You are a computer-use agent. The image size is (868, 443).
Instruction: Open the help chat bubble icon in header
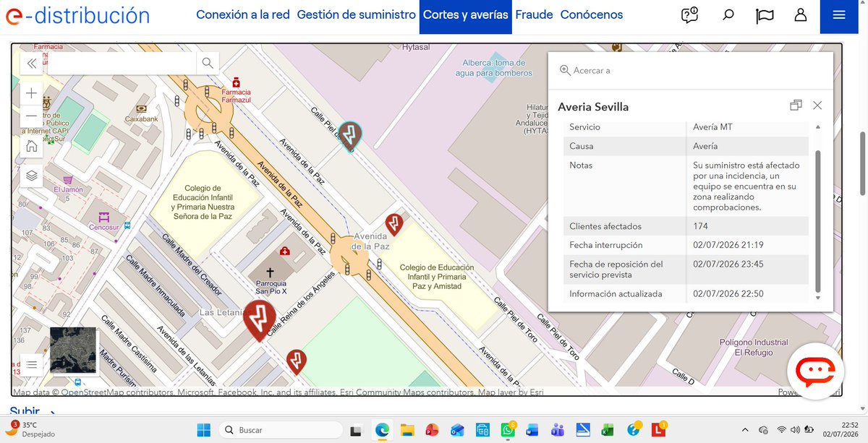[x=689, y=15]
